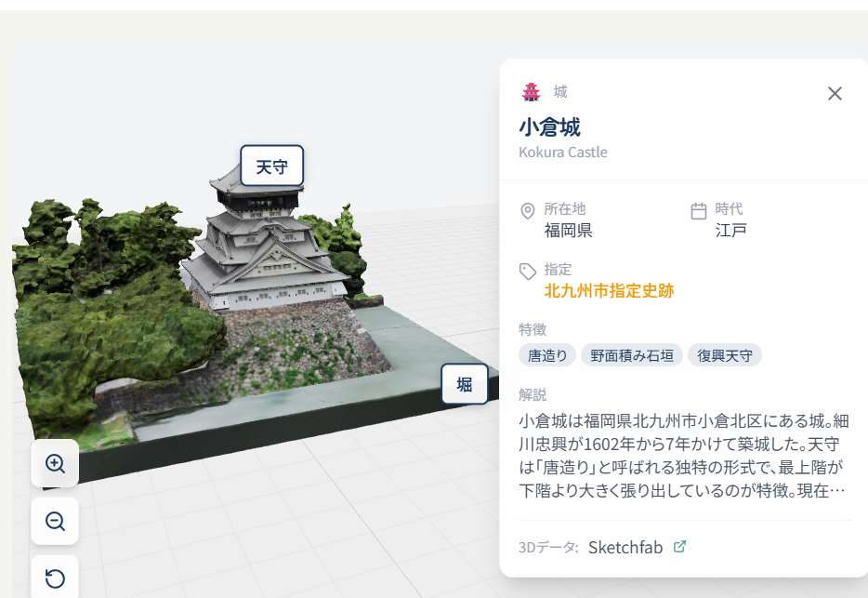Click the 小倉城 title heading
The height and width of the screenshot is (598, 868).
pyautogui.click(x=549, y=126)
